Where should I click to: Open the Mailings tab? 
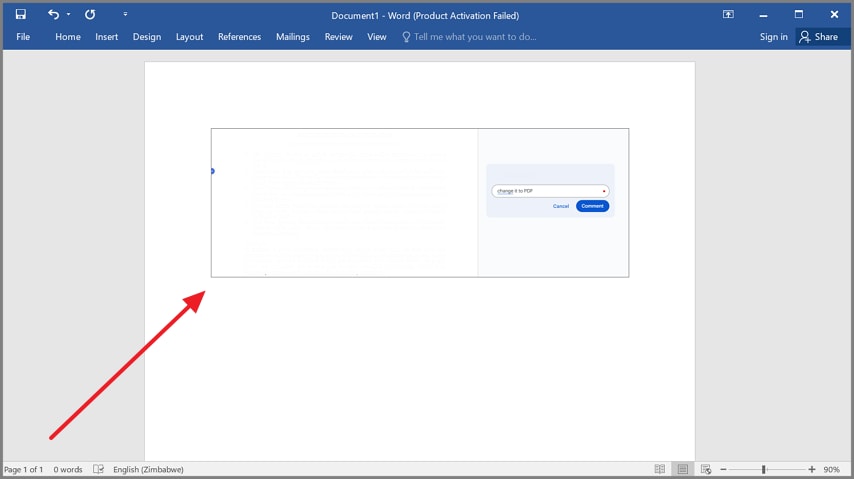click(292, 37)
